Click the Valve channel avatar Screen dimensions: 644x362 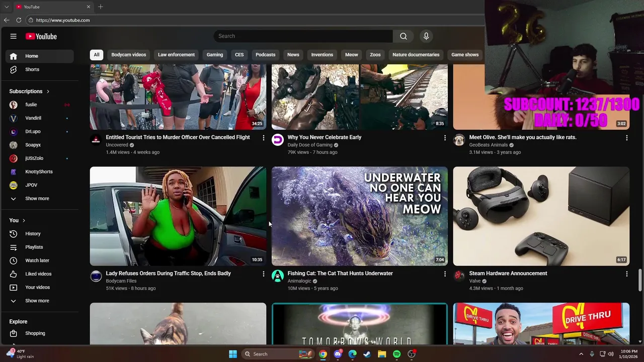click(459, 276)
